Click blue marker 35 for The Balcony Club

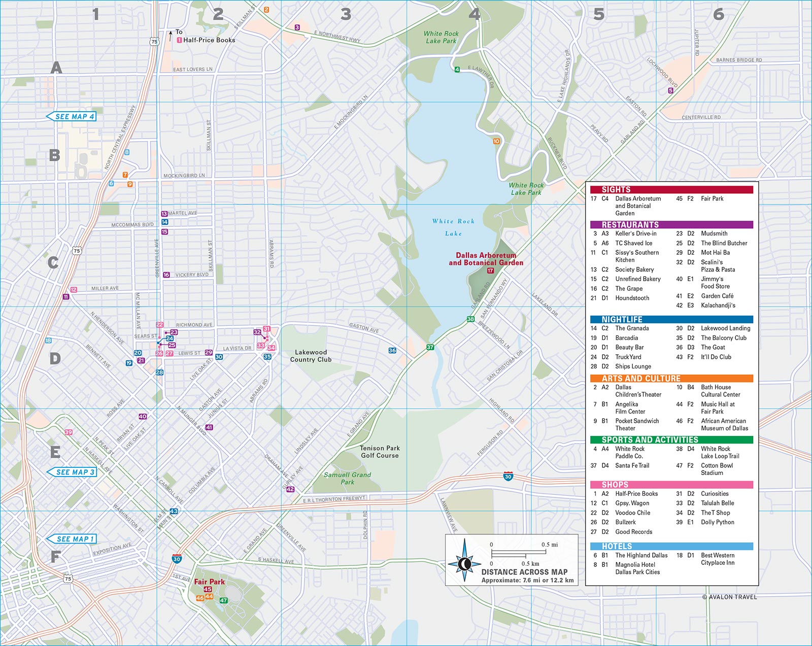(x=267, y=357)
